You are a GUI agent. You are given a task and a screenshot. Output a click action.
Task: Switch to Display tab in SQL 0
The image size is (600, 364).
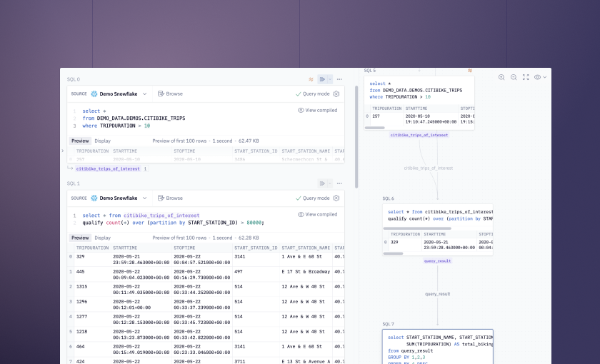[103, 141]
